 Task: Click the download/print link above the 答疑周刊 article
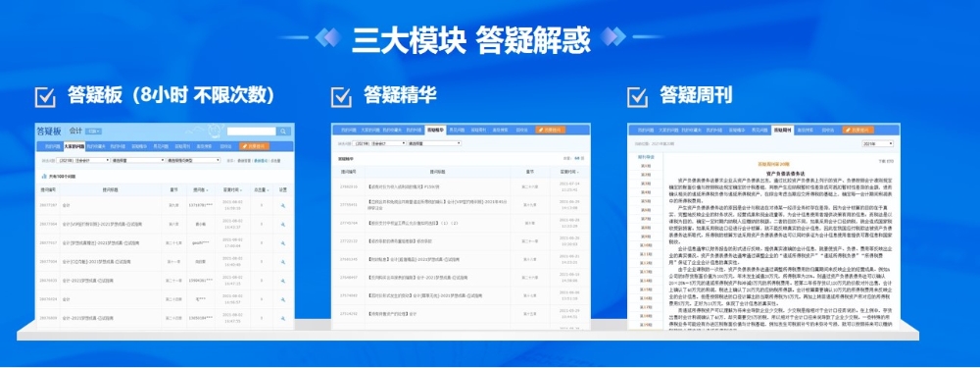[x=886, y=161]
